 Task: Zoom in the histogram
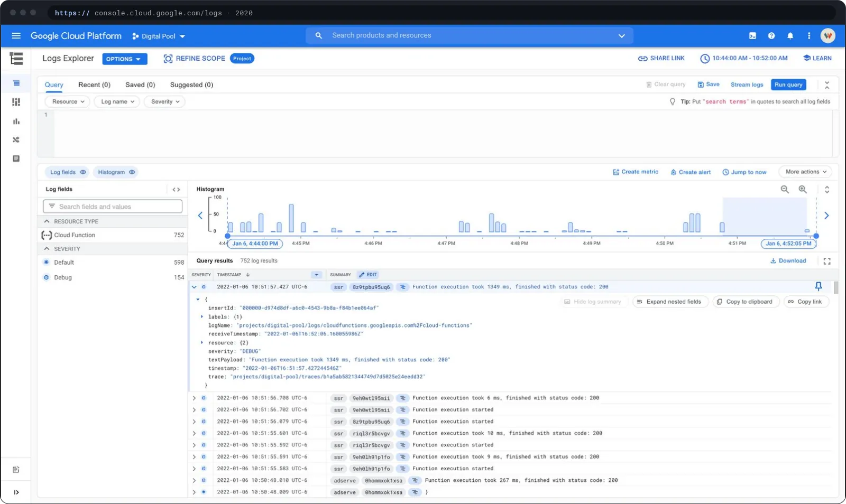(803, 189)
